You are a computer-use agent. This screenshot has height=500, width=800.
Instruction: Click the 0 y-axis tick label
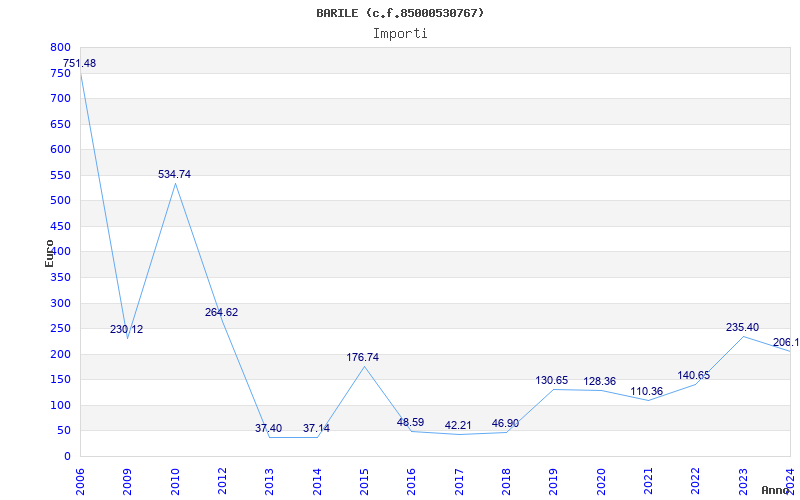(67, 457)
